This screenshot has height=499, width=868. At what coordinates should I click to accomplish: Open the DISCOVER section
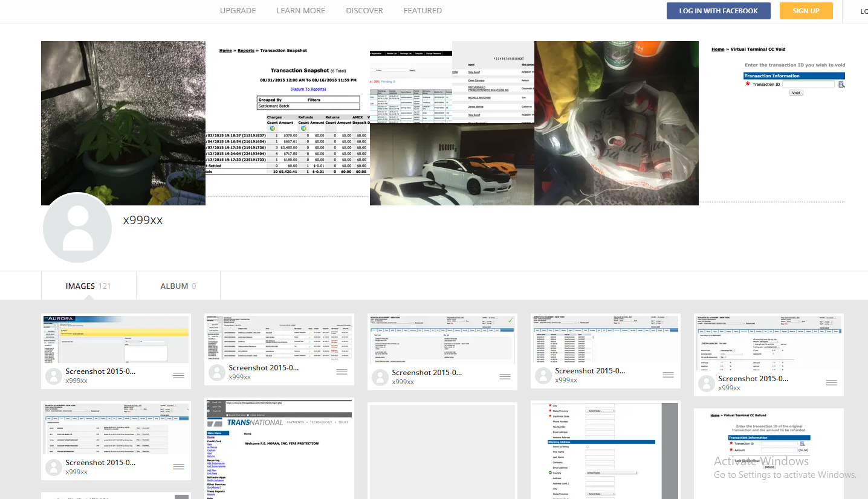pos(364,11)
